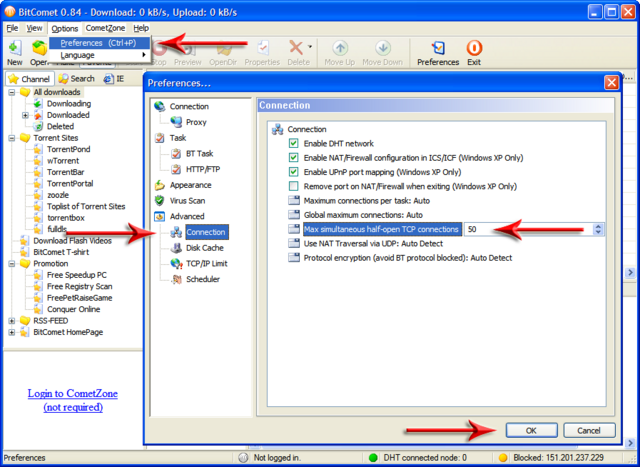Collapse the Torrent Sites tree node
The width and height of the screenshot is (640, 467).
click(x=11, y=138)
